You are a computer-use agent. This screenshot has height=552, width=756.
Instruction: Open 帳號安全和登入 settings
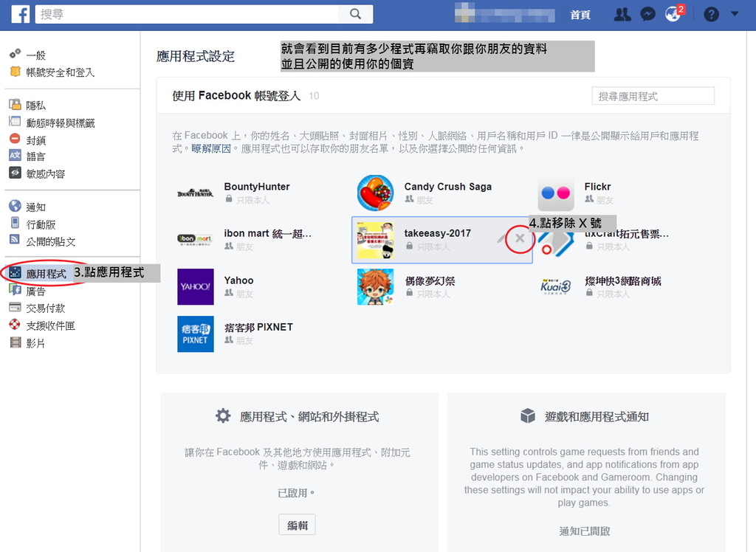point(61,72)
